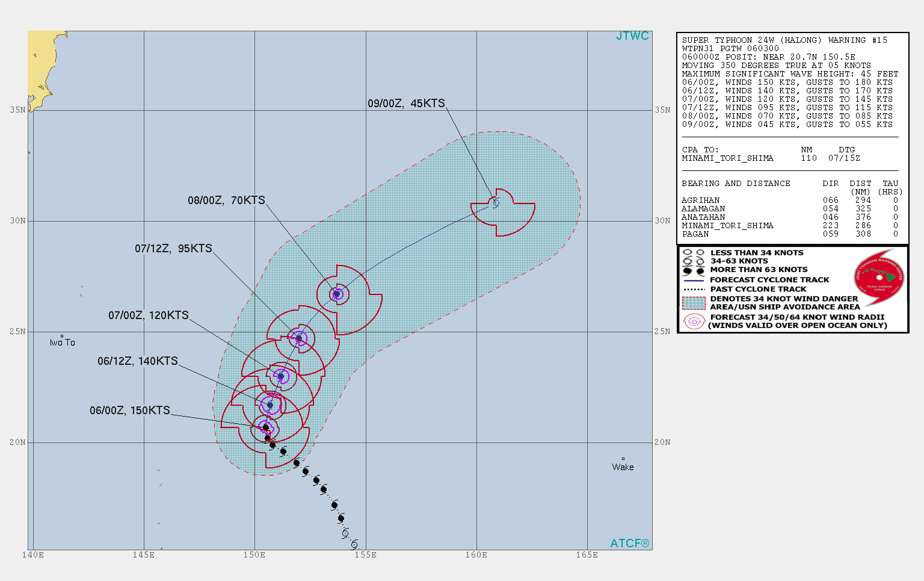Screen dimensions: 924x581
Task: Click the AGRIHAN row in bearing table
Action: pyautogui.click(x=790, y=200)
